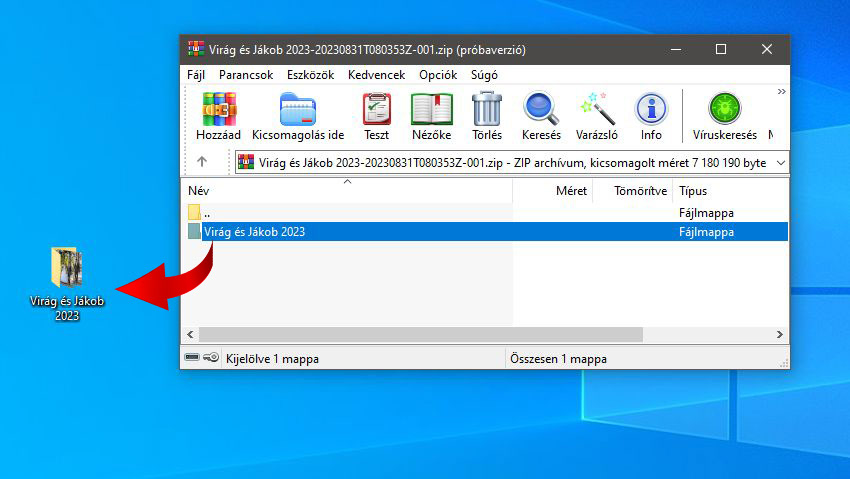Show archive Info icon
This screenshot has width=850, height=479.
[x=651, y=109]
